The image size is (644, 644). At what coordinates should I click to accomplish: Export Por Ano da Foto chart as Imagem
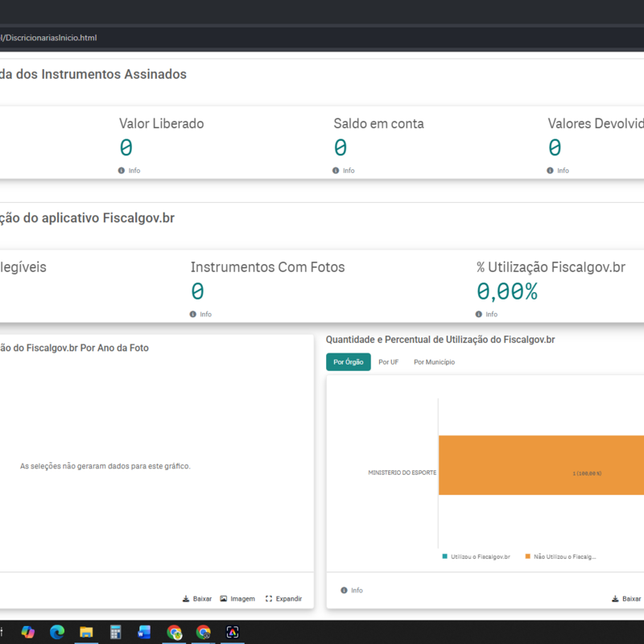click(x=237, y=599)
